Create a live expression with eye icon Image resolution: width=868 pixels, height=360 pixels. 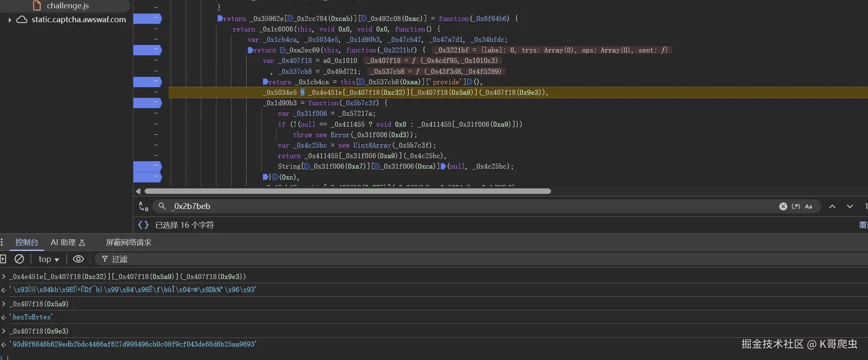(x=78, y=259)
